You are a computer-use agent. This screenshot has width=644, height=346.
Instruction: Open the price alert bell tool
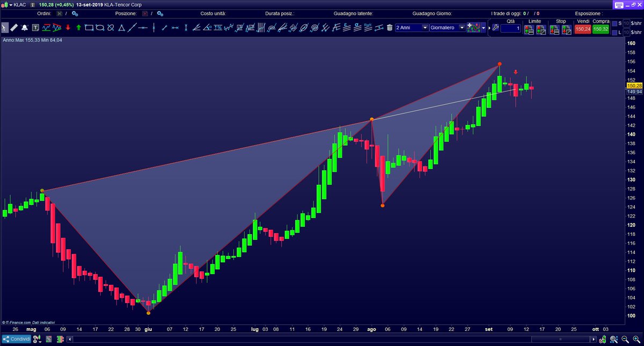pos(24,27)
